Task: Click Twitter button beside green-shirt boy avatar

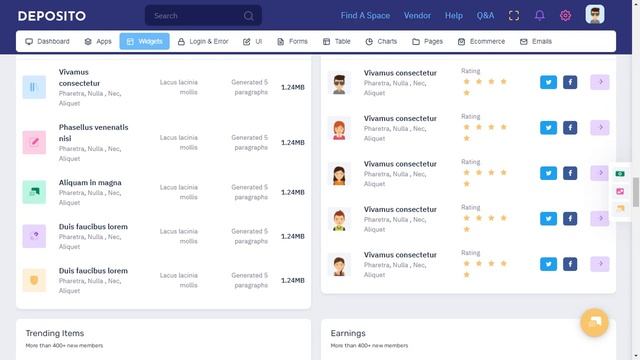Action: tap(548, 218)
